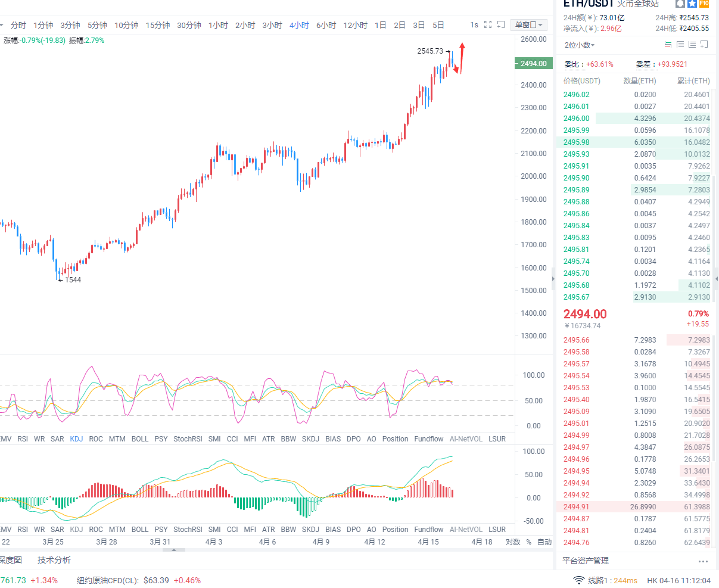The image size is (719, 588).
Task: Select the second order book layout icon
Action: 680,45
